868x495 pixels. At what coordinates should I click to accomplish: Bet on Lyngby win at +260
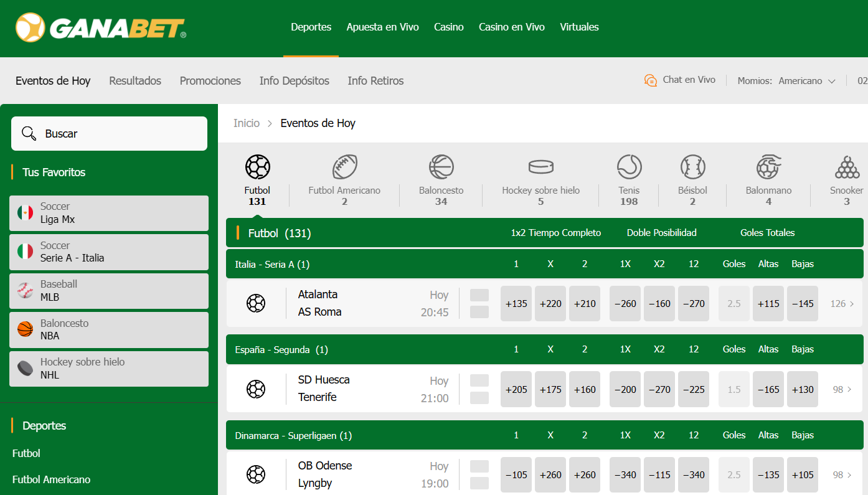point(585,474)
